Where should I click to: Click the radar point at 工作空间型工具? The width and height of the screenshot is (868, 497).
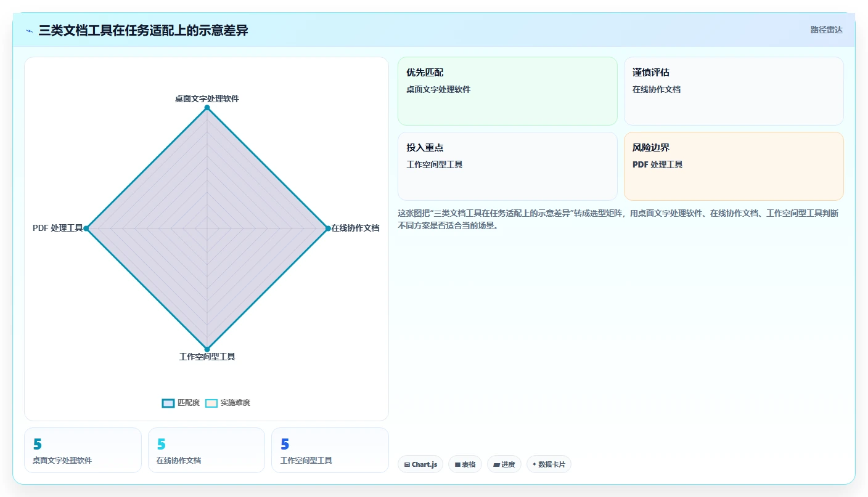pyautogui.click(x=207, y=349)
